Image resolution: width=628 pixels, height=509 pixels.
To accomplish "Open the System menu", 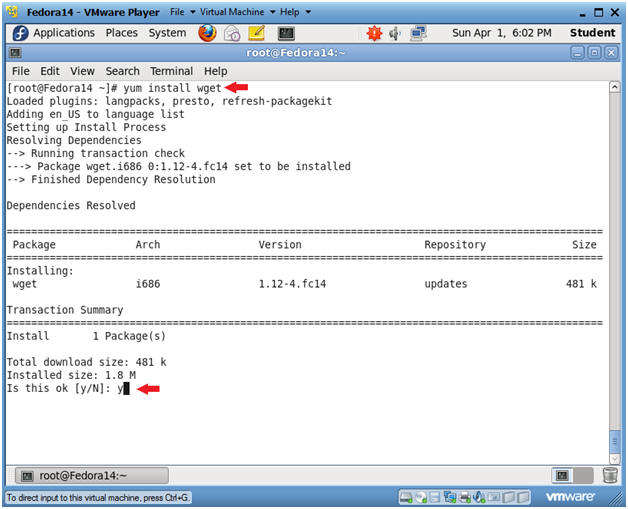I will [x=167, y=33].
